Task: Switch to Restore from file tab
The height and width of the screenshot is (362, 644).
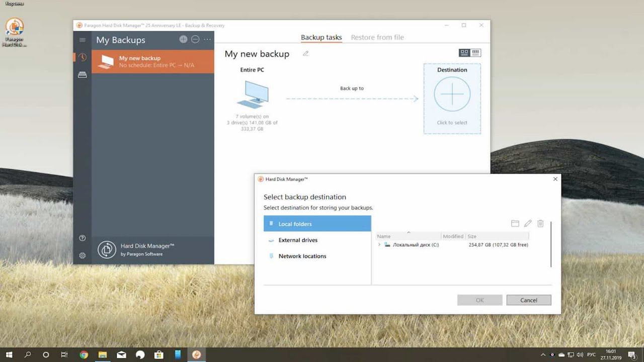Action: [377, 37]
